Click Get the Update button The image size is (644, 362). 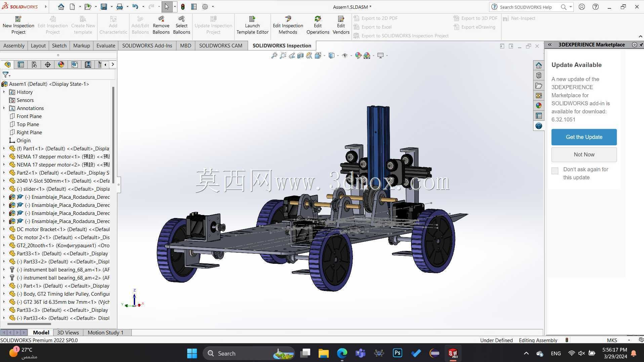584,137
